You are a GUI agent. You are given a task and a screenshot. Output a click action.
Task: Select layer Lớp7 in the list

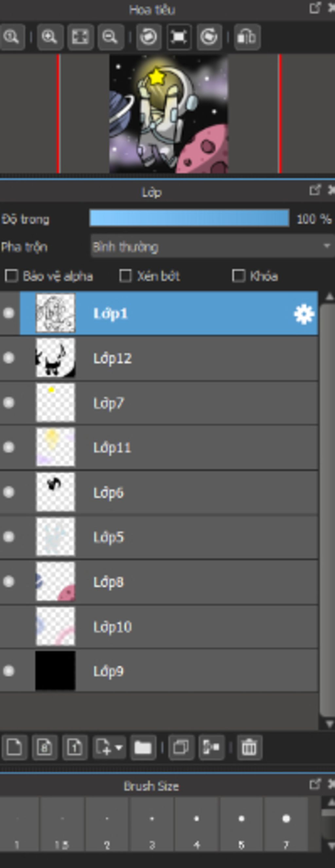click(x=196, y=403)
